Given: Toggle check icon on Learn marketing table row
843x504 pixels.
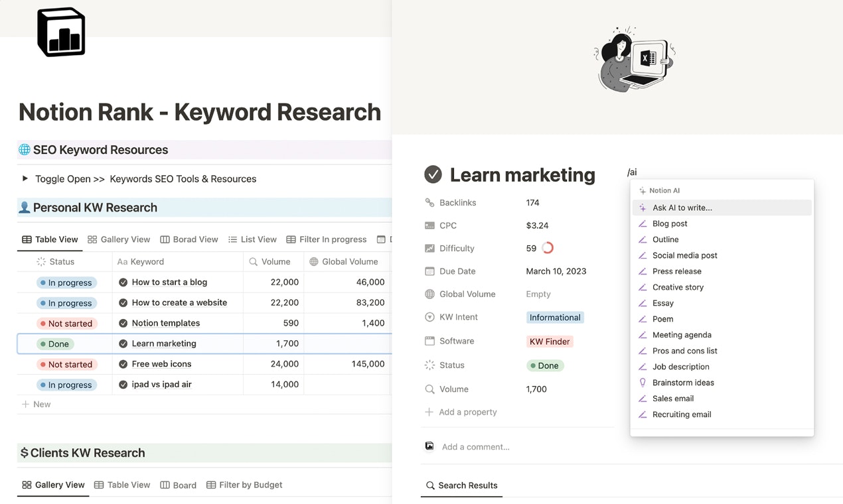Looking at the screenshot, I should coord(123,344).
